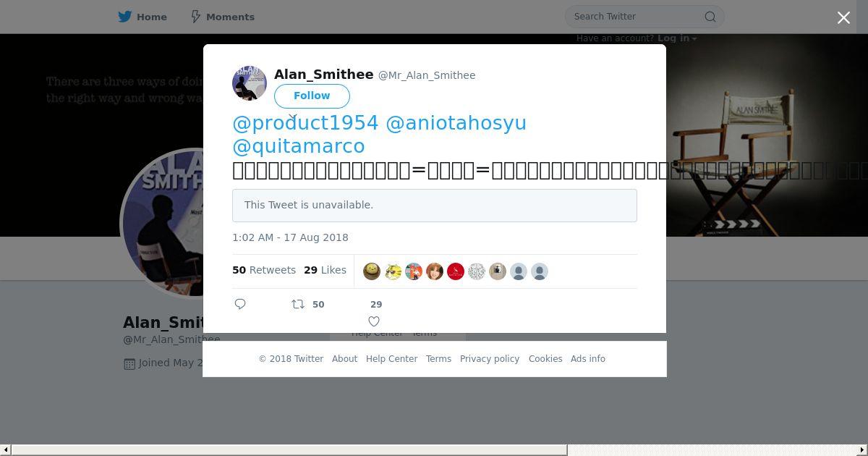Open Moments lightning bolt icon
The width and height of the screenshot is (868, 456).
pyautogui.click(x=195, y=17)
